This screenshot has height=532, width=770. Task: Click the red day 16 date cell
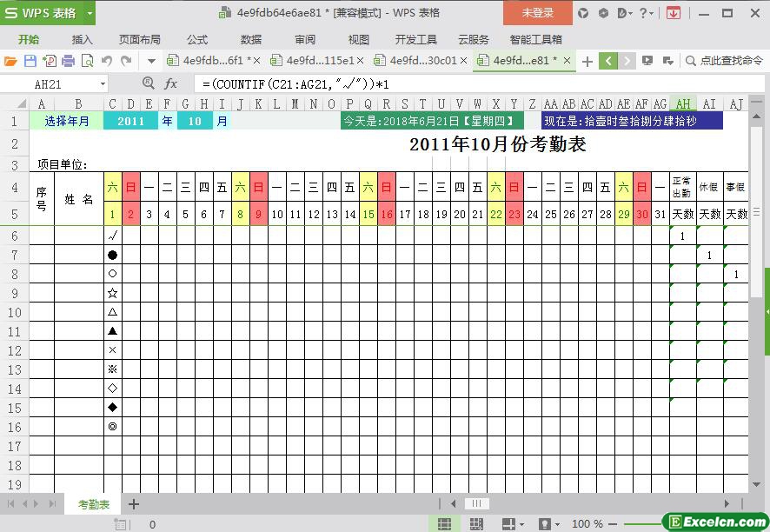tap(387, 214)
